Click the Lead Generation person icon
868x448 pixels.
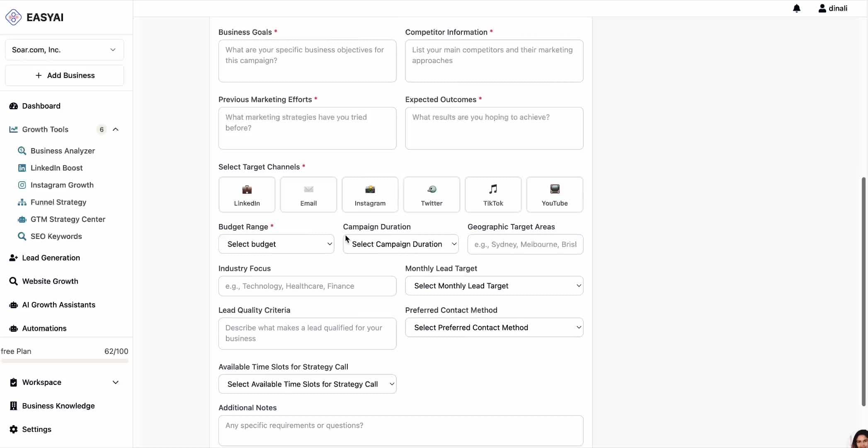click(x=13, y=258)
